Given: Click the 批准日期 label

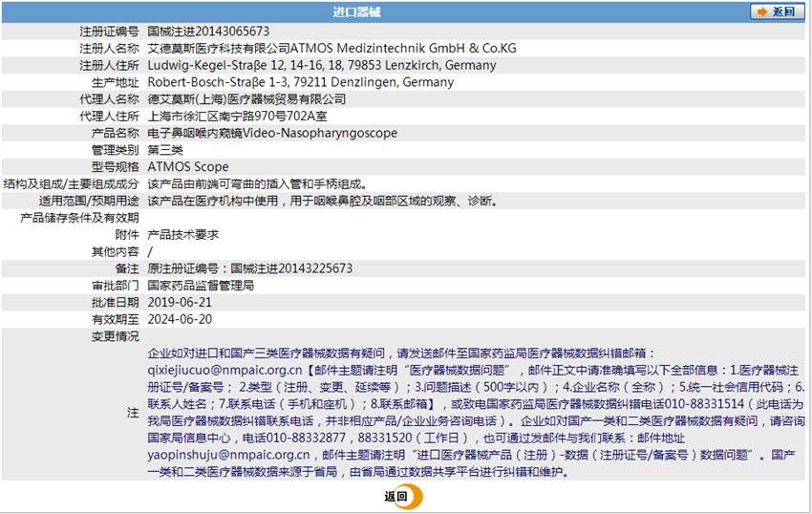Looking at the screenshot, I should 115,303.
